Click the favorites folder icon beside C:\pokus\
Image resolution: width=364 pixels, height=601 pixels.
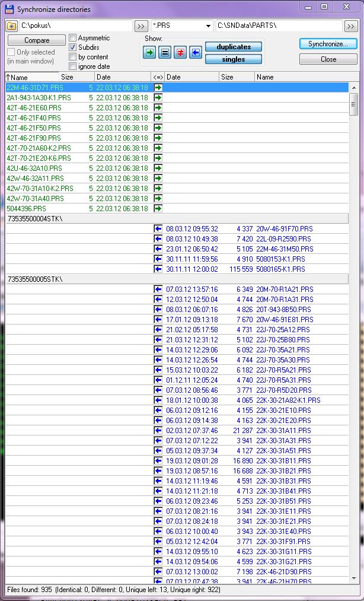[x=11, y=26]
